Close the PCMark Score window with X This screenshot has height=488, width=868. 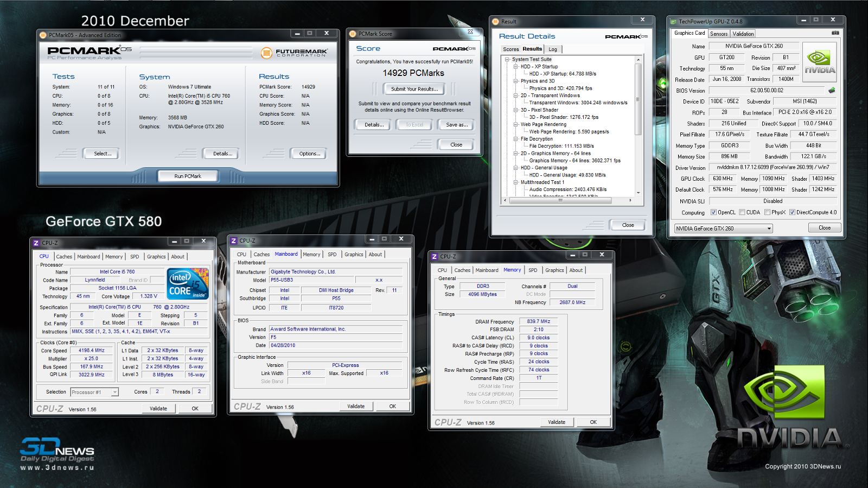[470, 32]
